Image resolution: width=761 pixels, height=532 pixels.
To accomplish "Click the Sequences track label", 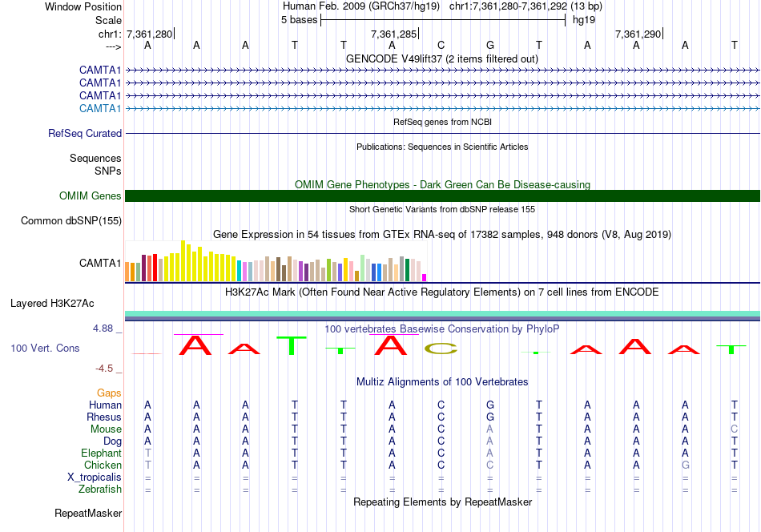I will pos(95,159).
